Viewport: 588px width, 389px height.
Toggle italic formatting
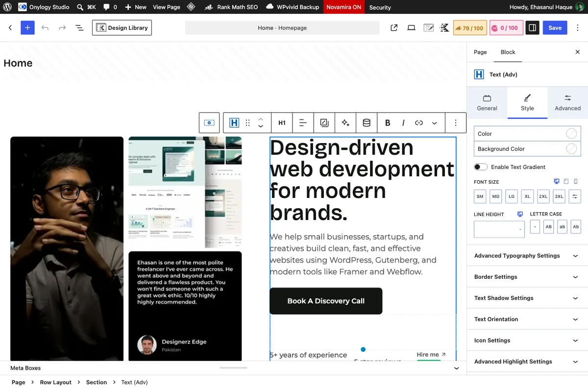tap(403, 123)
